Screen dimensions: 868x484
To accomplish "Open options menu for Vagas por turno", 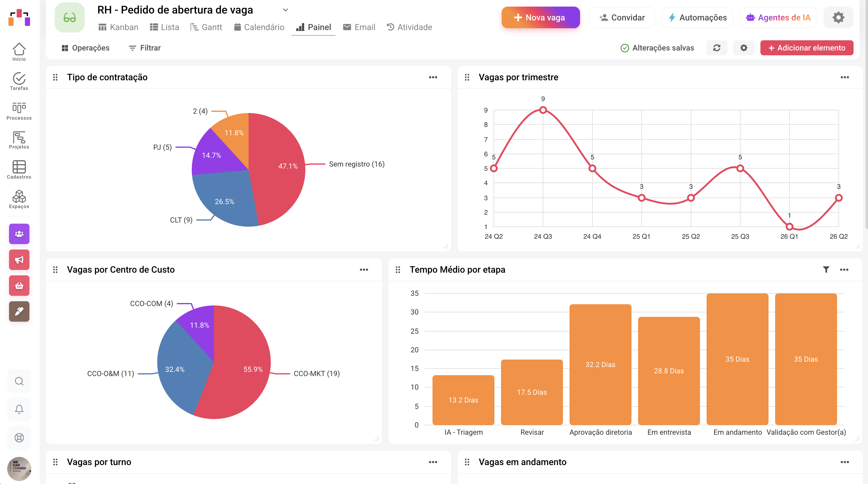I will (433, 462).
